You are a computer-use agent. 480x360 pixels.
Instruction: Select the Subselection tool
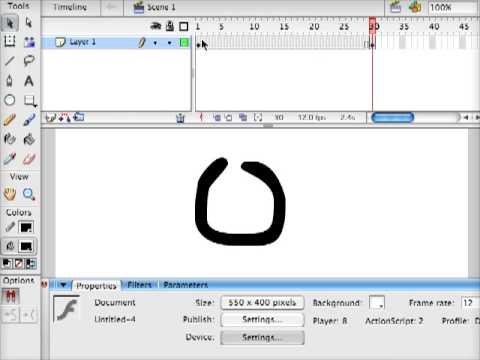pyautogui.click(x=29, y=23)
